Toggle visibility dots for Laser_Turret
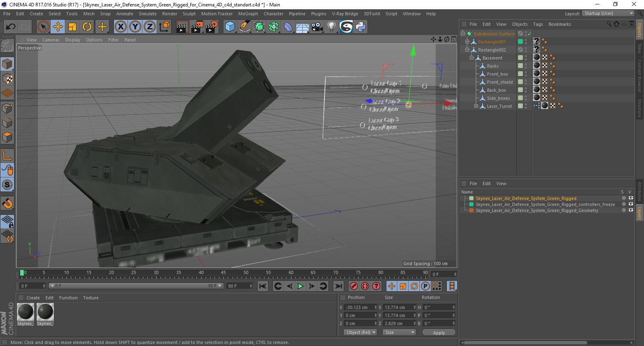644x346 pixels. (x=526, y=106)
